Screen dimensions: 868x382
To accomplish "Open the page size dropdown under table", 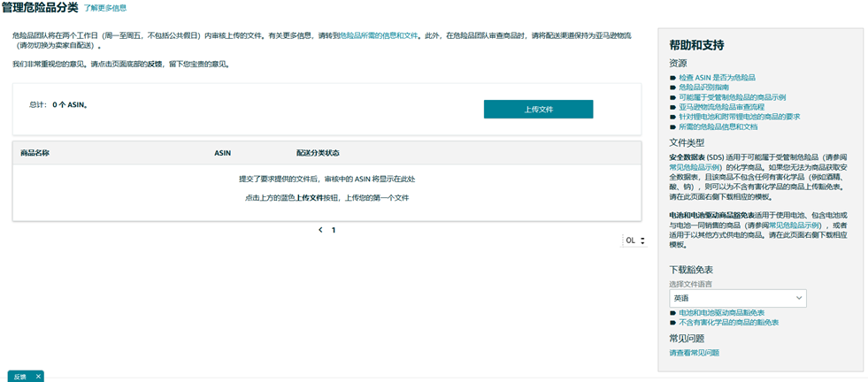I will click(635, 241).
